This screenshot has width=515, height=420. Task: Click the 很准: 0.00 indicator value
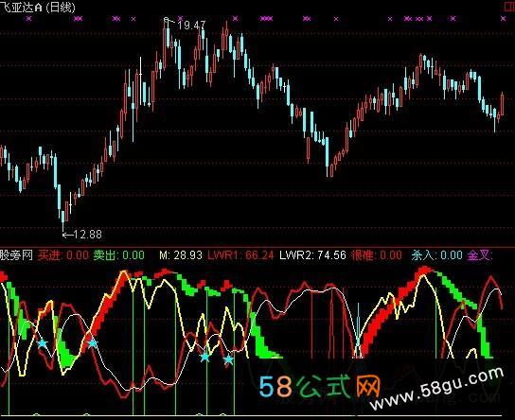(377, 255)
